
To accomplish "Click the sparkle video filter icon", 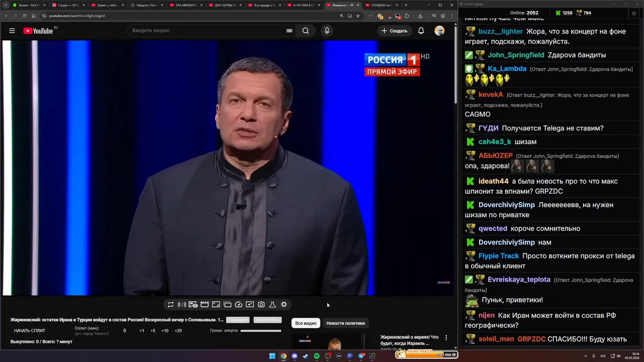I will (250, 305).
